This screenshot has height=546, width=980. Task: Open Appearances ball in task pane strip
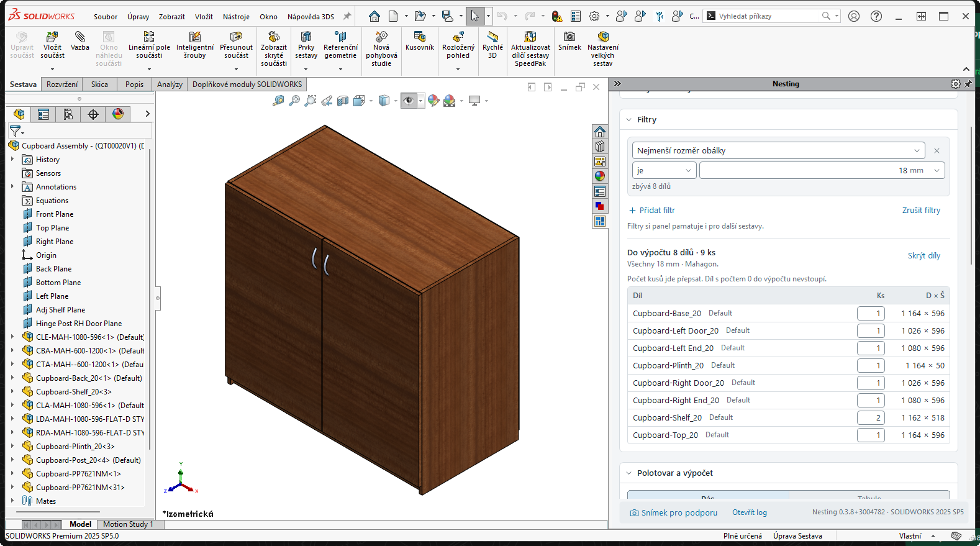coord(600,176)
